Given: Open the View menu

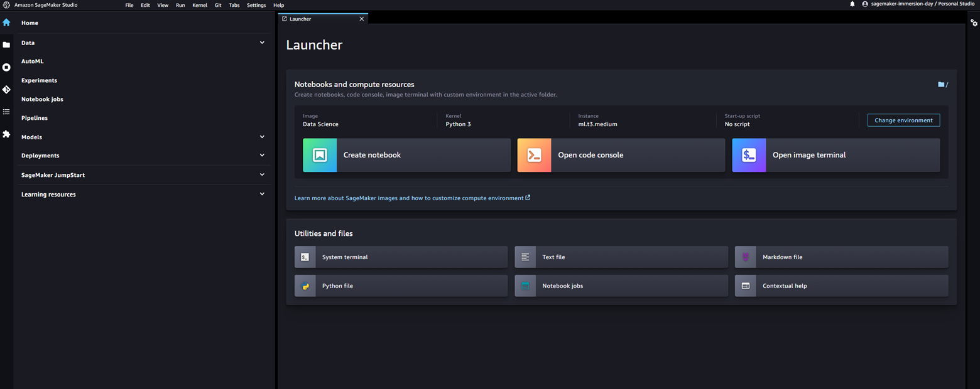Looking at the screenshot, I should pyautogui.click(x=163, y=5).
